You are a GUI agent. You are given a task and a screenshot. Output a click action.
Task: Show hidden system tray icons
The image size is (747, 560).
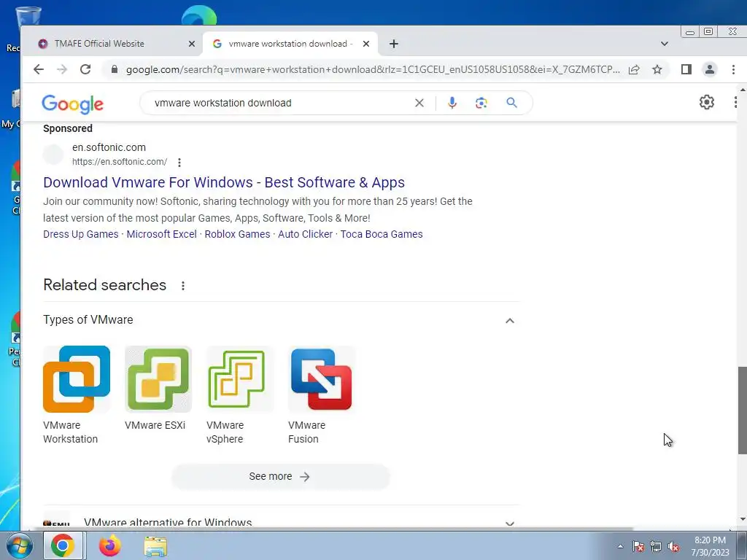pos(620,546)
